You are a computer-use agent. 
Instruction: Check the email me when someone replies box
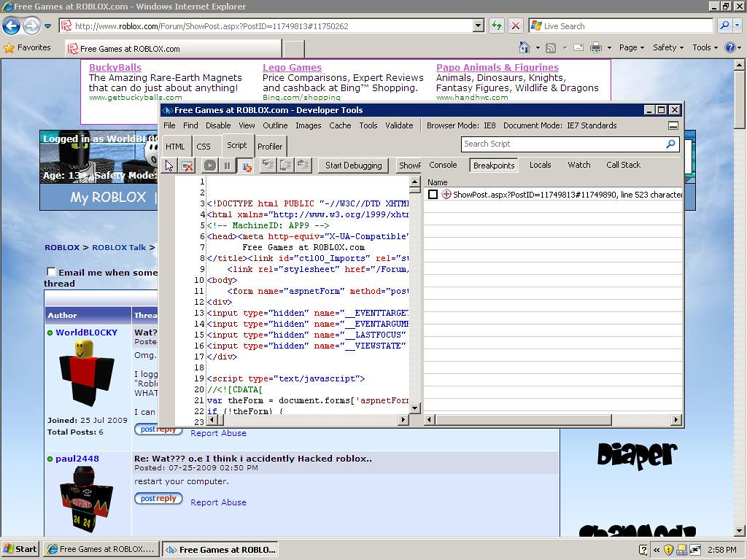point(51,272)
